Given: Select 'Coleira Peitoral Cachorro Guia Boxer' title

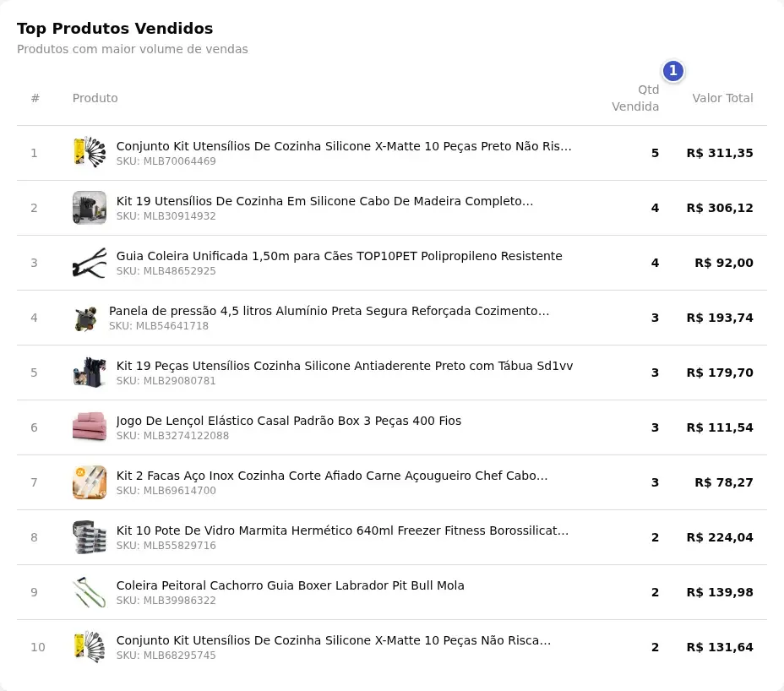Looking at the screenshot, I should coord(291,585).
